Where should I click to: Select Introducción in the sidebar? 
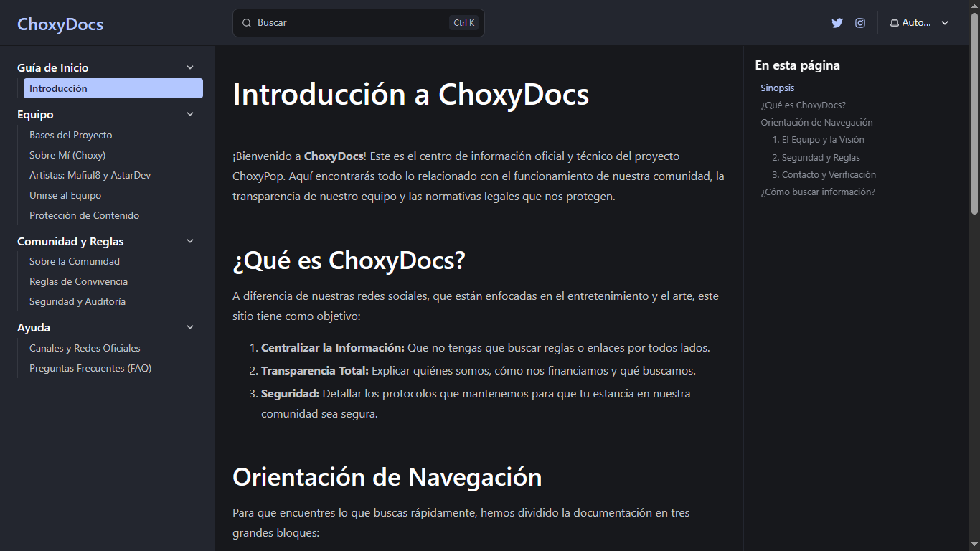[113, 88]
